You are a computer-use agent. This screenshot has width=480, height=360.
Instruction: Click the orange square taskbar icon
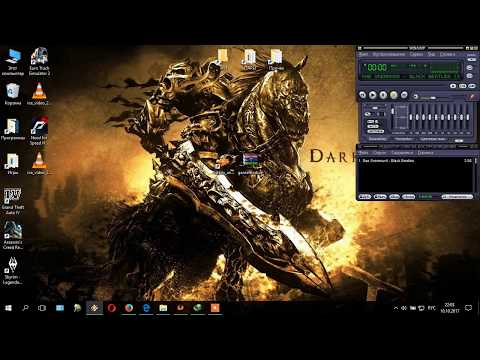pos(215,308)
